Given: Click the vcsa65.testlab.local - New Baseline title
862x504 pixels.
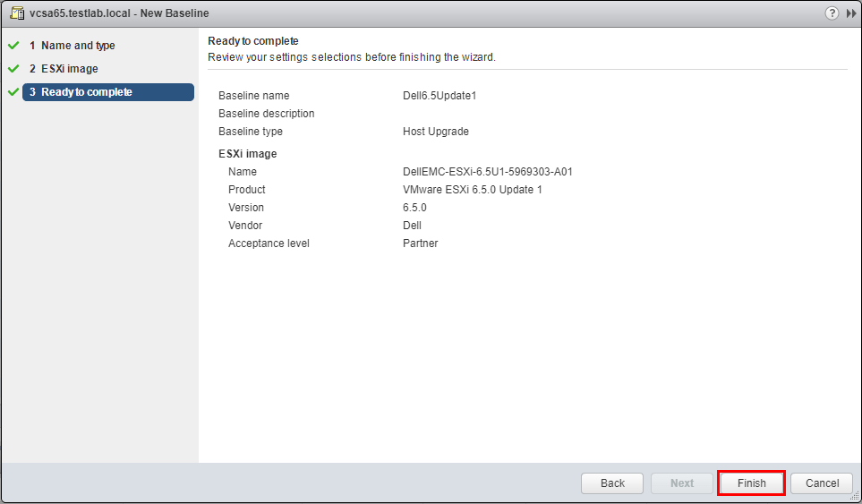Looking at the screenshot, I should click(x=119, y=13).
